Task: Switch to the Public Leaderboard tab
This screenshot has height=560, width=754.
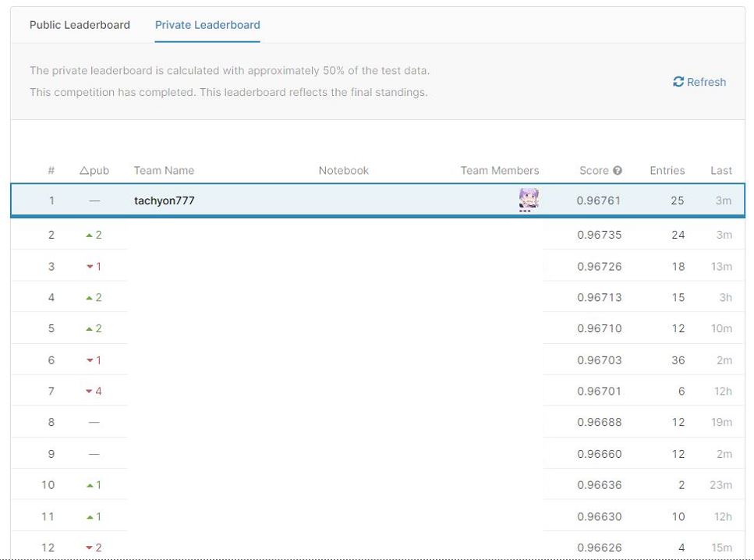Action: [80, 25]
